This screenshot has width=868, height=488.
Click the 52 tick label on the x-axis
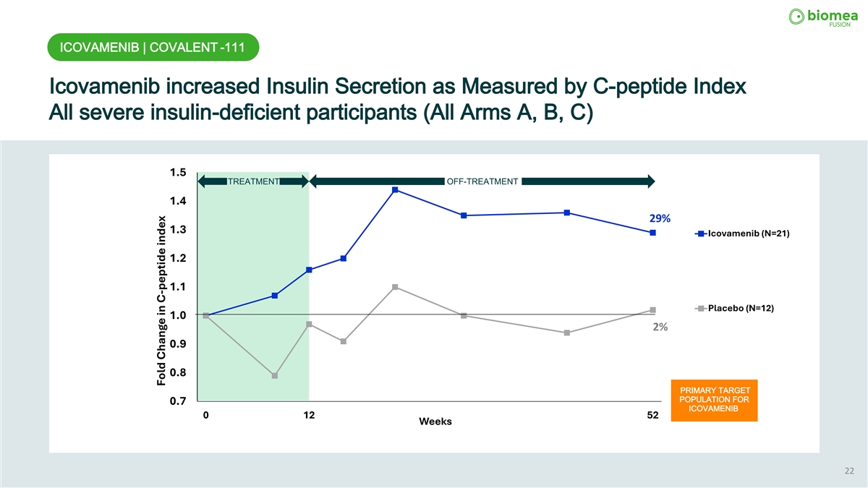click(x=652, y=416)
